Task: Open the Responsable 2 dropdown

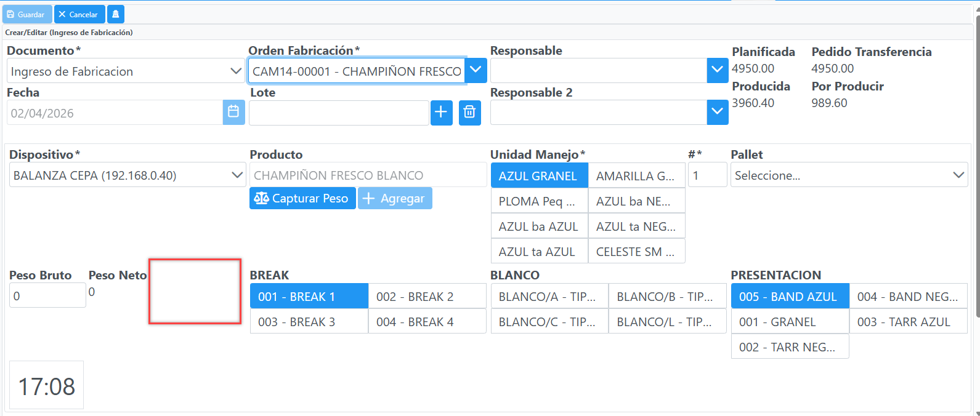Action: pyautogui.click(x=609, y=113)
